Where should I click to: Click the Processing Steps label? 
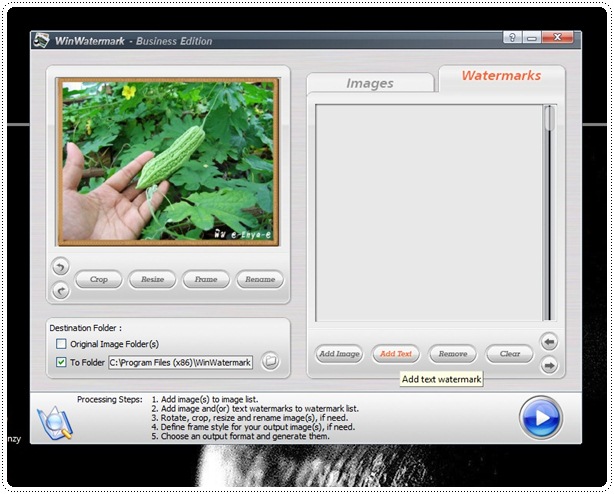110,400
